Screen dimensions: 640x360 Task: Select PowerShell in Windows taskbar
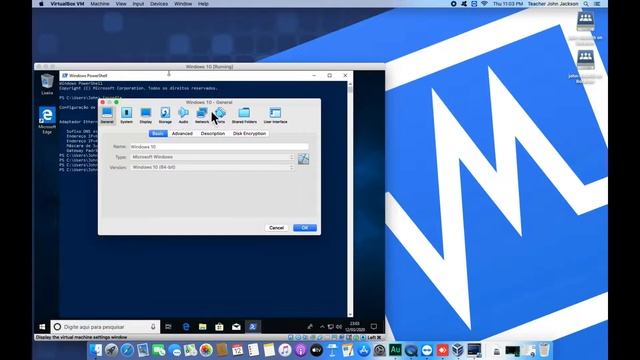coord(253,327)
